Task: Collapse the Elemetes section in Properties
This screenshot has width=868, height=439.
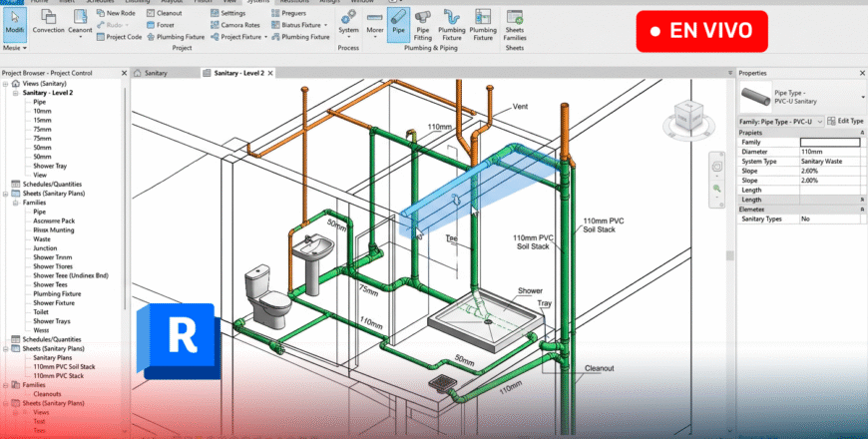Action: pos(862,210)
